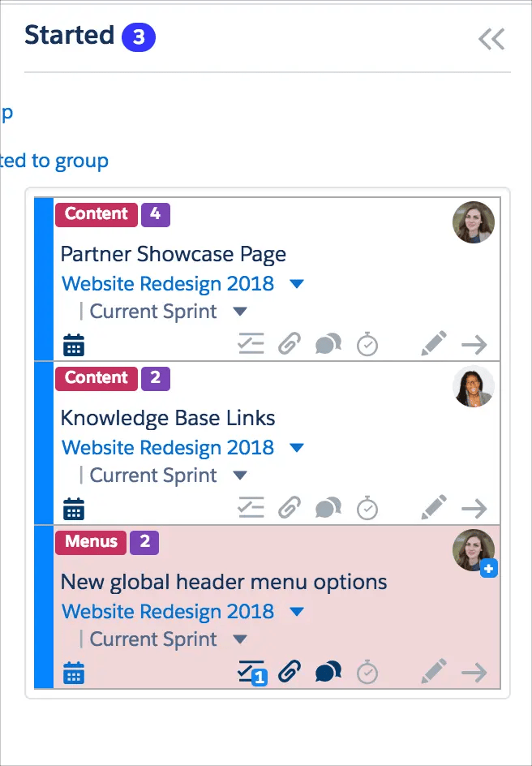Click the paperclip attachment icon on Knowledge Base Links

pyautogui.click(x=290, y=507)
